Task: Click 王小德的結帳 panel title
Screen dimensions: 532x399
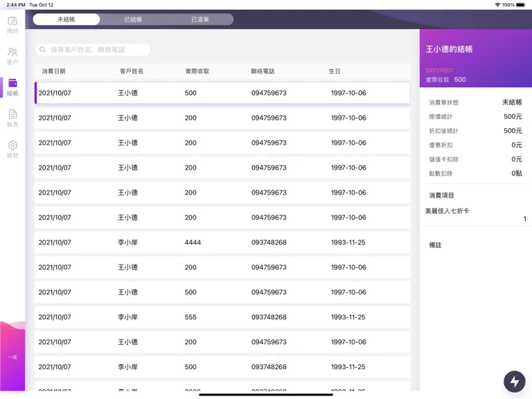Action: point(449,49)
